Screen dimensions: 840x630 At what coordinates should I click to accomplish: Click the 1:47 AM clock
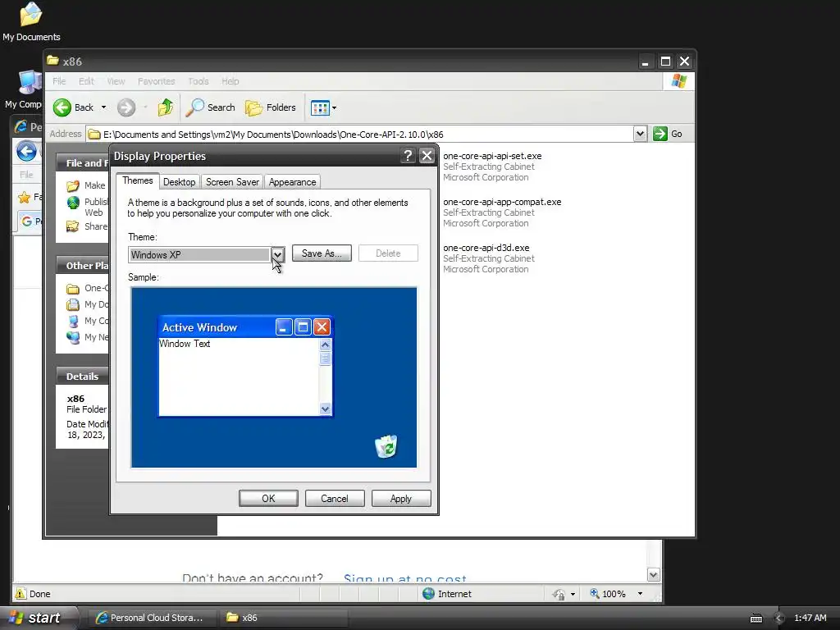[x=810, y=618]
